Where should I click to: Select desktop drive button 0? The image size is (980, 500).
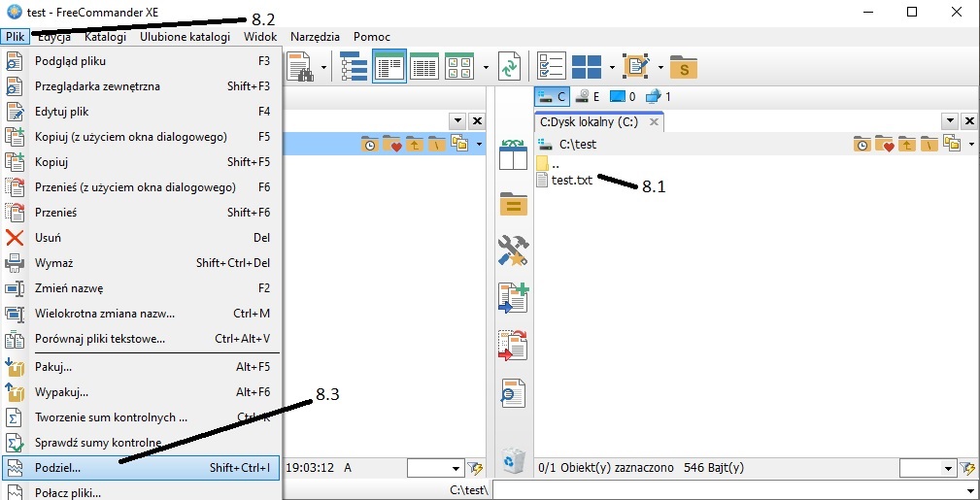623,96
